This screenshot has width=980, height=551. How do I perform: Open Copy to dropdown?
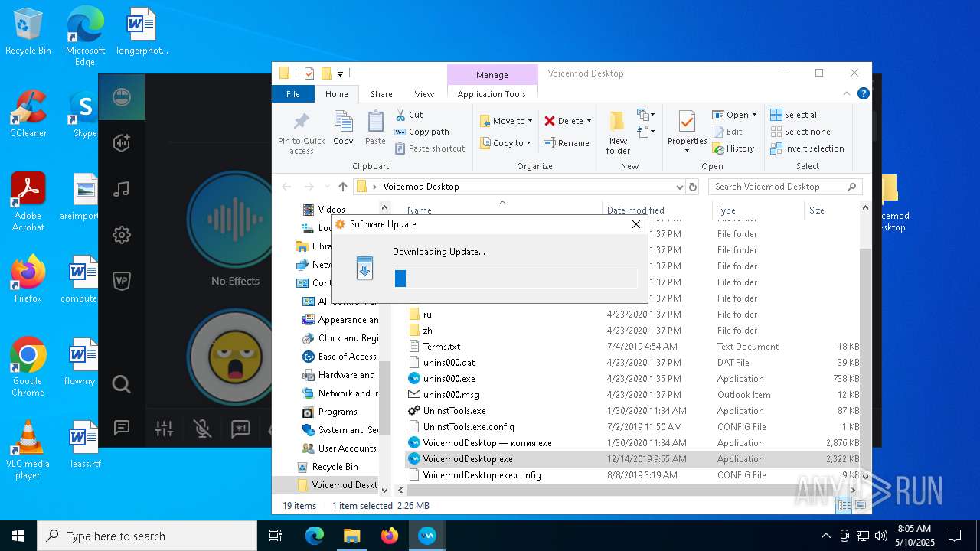506,143
